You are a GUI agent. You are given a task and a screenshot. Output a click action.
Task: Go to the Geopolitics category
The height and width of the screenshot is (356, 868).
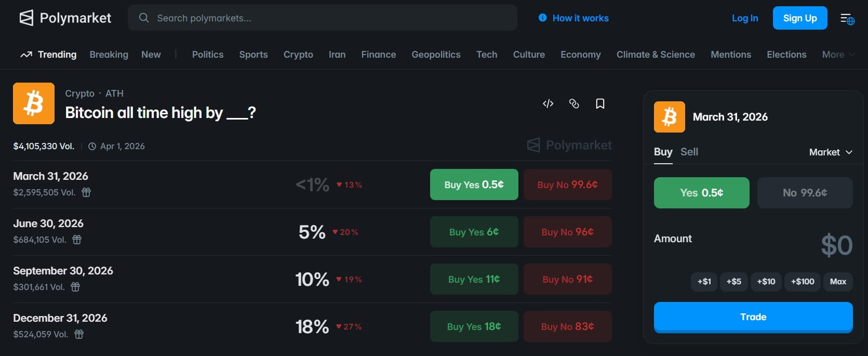tap(436, 55)
